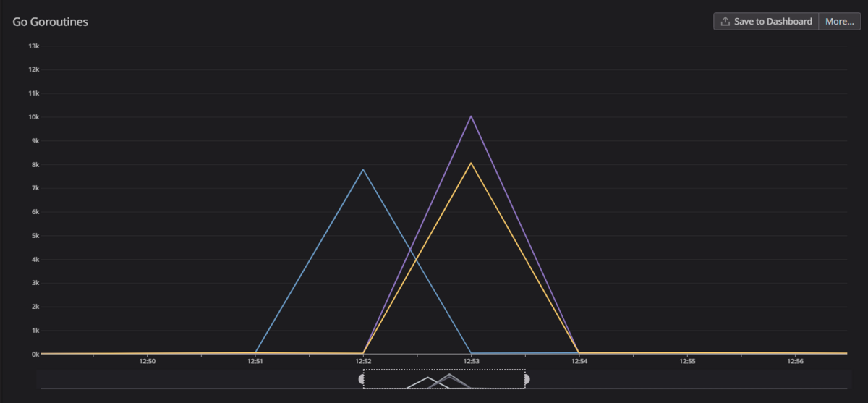Click the yellow line peak at 8k
Viewport: 868px width, 403px height.
pyautogui.click(x=471, y=163)
